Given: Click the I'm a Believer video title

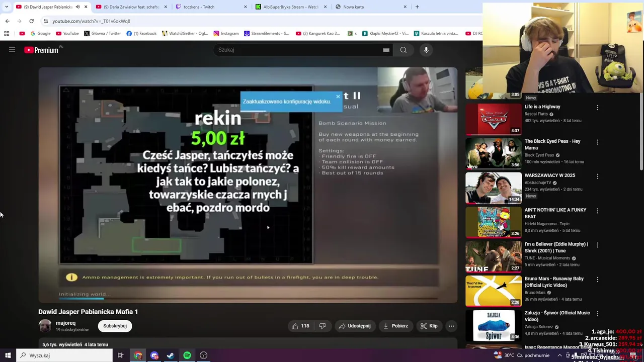Looking at the screenshot, I should click(556, 247).
